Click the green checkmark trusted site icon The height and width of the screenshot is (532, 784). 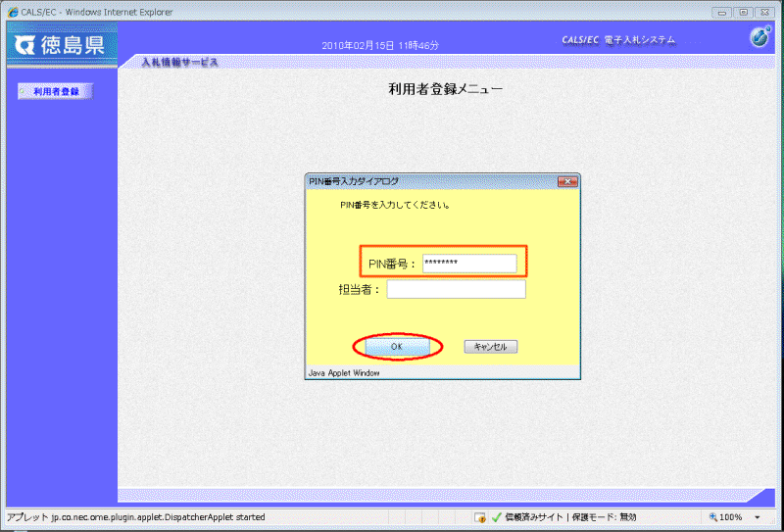tap(497, 516)
